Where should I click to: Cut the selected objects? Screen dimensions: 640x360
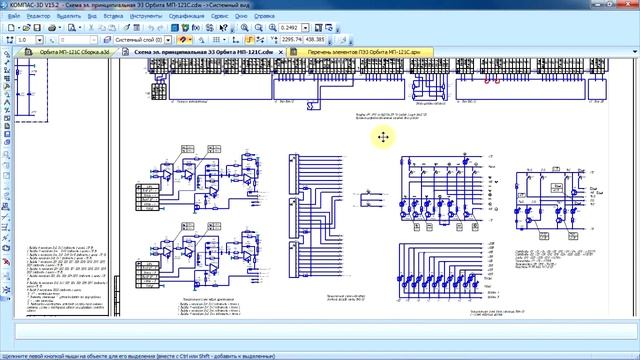pos(91,28)
